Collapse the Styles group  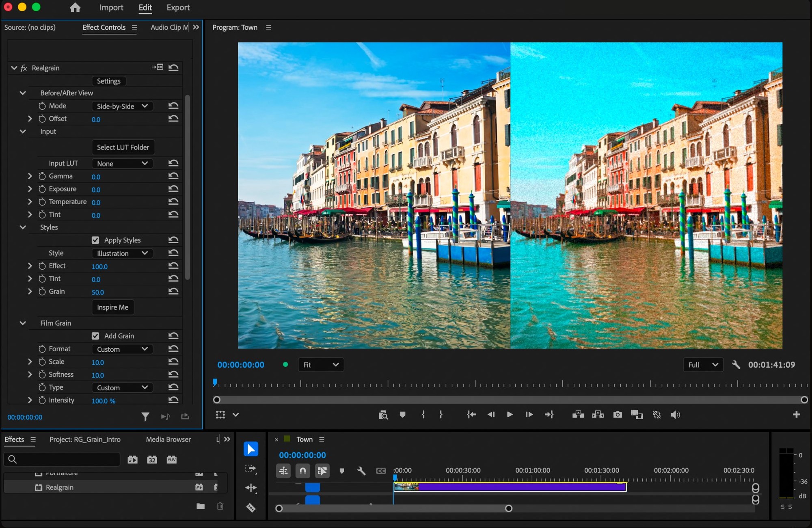[23, 227]
